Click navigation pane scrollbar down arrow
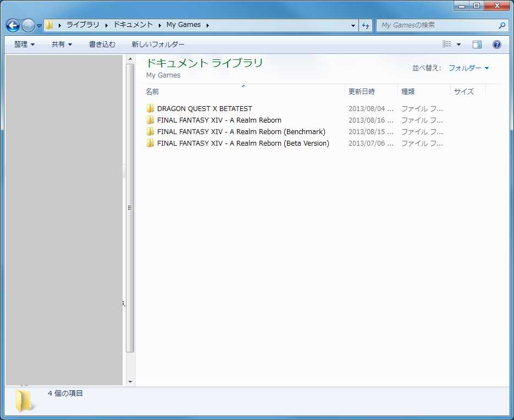The height and width of the screenshot is (420, 514). pos(130,382)
